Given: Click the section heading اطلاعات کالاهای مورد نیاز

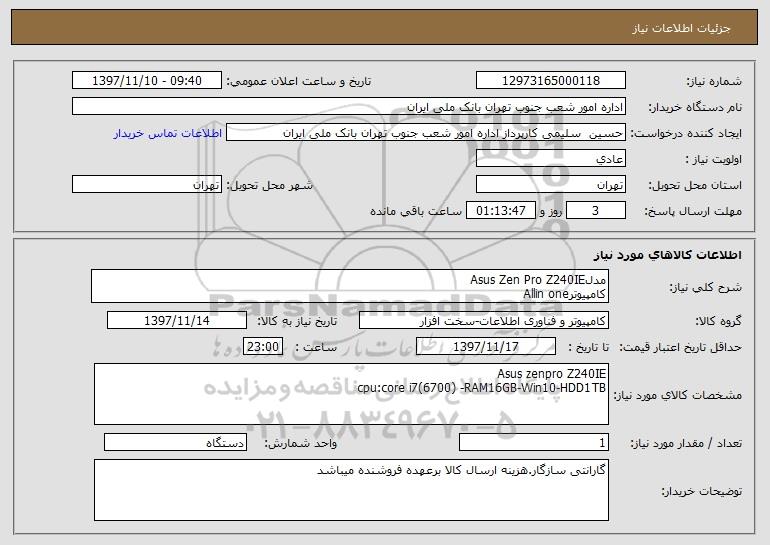Looking at the screenshot, I should tap(667, 255).
